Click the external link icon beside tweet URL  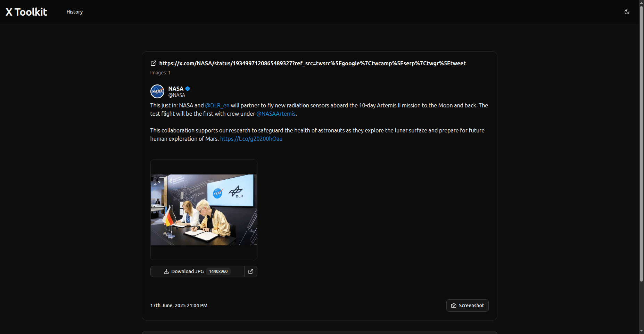coord(153,63)
